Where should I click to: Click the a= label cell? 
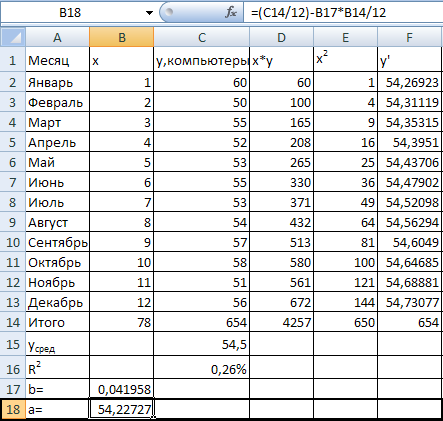click(57, 409)
